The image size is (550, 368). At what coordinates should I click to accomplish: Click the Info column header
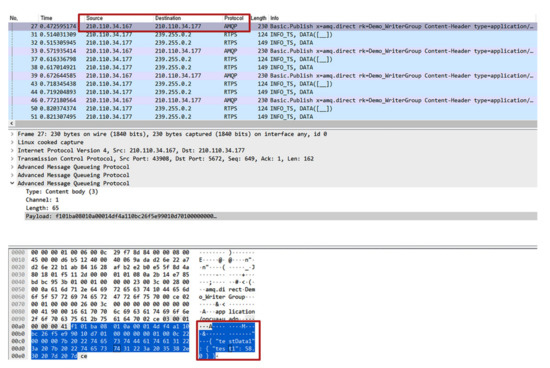click(x=275, y=18)
